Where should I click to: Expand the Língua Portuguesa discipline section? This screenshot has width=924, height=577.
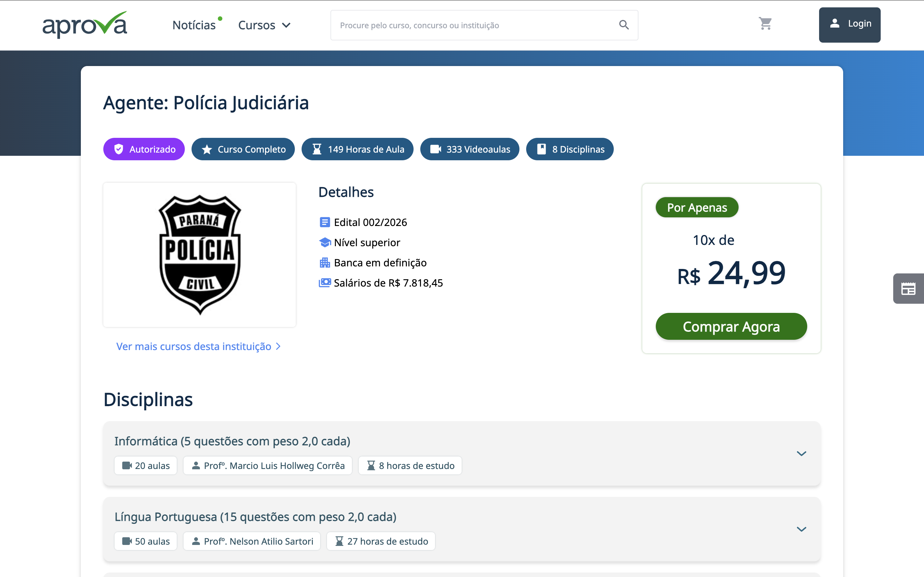coord(801,529)
